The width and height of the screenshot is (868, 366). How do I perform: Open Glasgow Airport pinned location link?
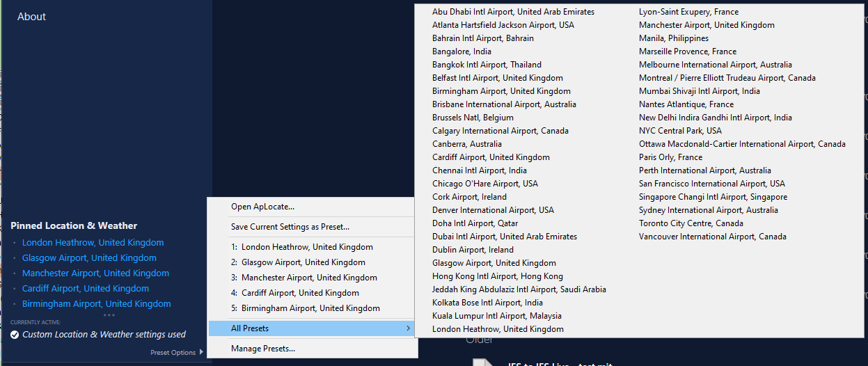(x=89, y=258)
